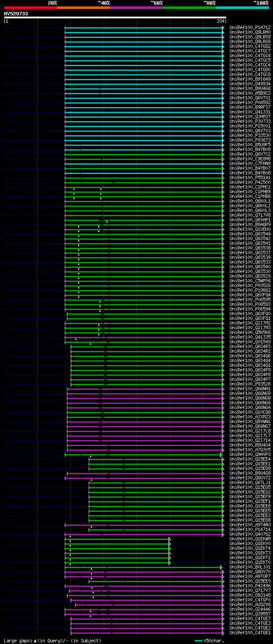273x644 pixels.
Task: Select label UniRef100_O49934
Action: (x=250, y=84)
